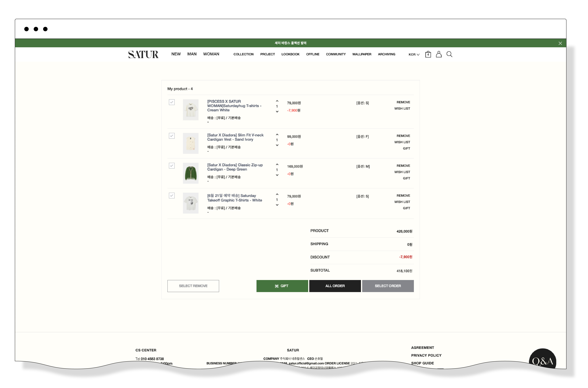Expand the KOR language dropdown
The width and height of the screenshot is (588, 388).
click(414, 54)
